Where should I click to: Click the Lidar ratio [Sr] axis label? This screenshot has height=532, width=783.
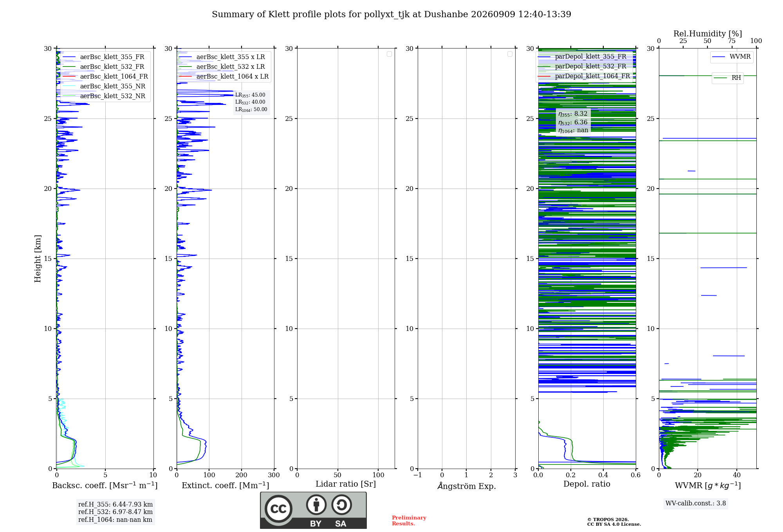[346, 484]
